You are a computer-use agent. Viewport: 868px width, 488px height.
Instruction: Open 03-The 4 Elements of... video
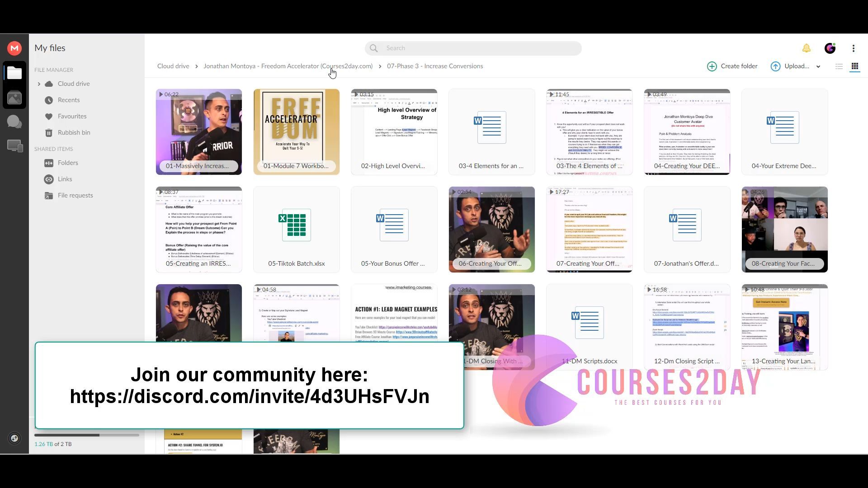590,132
